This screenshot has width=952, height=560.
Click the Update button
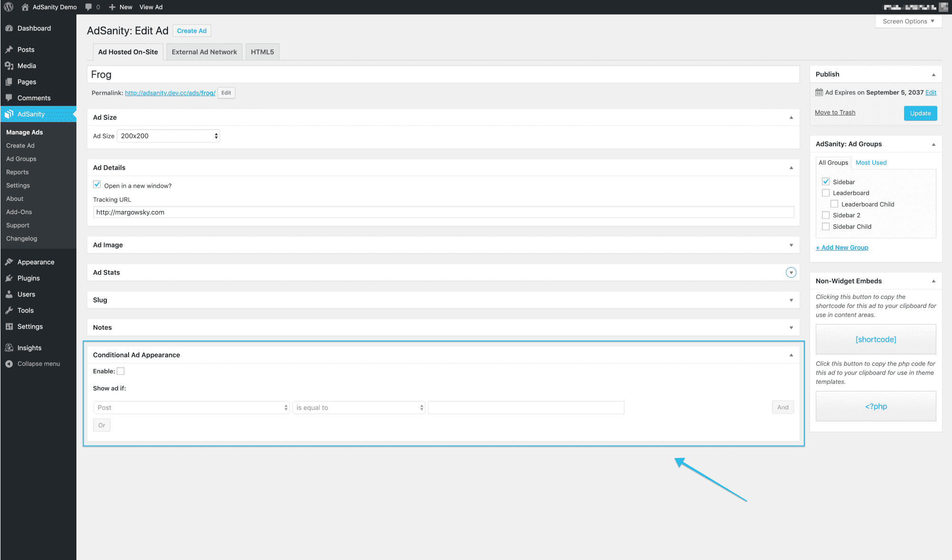920,113
